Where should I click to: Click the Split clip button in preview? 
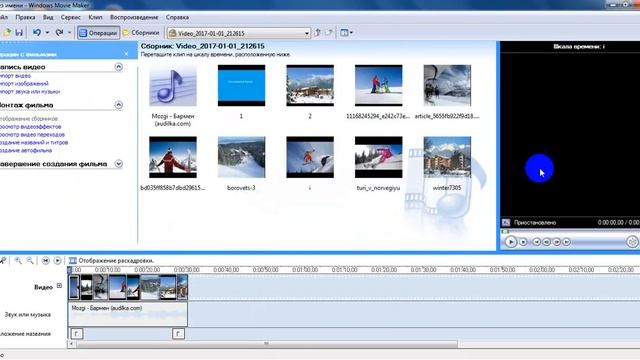[632, 242]
